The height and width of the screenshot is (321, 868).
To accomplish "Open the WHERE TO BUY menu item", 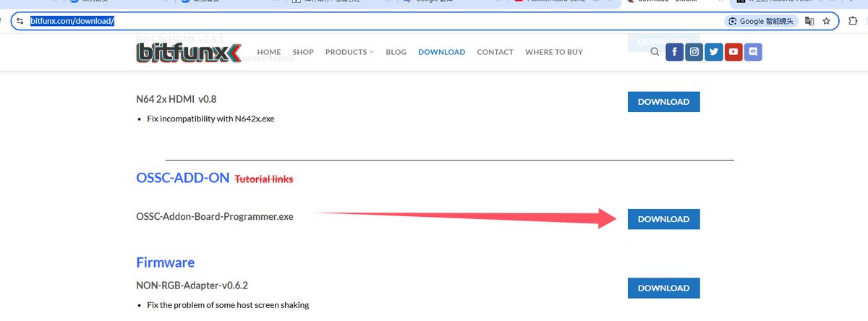I will [554, 52].
